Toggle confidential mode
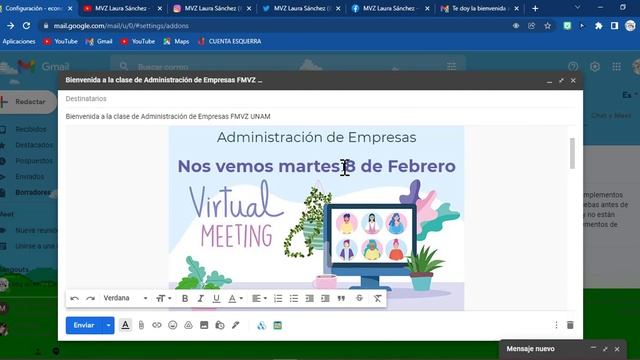This screenshot has height=360, width=640. pyautogui.click(x=220, y=325)
